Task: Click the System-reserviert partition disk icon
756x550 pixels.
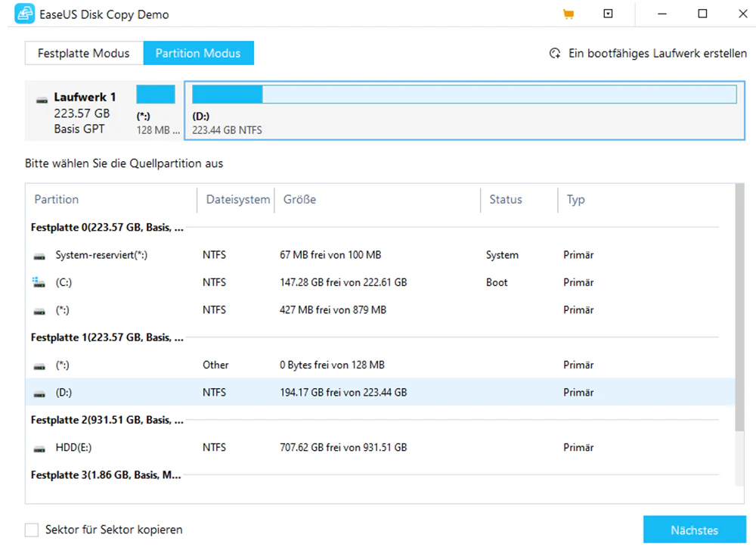Action: 39,256
